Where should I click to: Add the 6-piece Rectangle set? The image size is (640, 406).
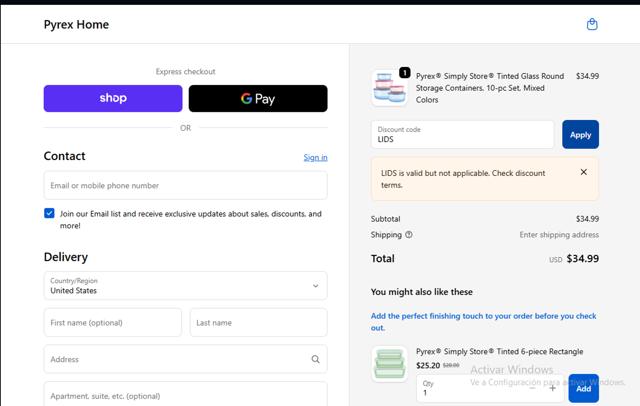click(584, 388)
